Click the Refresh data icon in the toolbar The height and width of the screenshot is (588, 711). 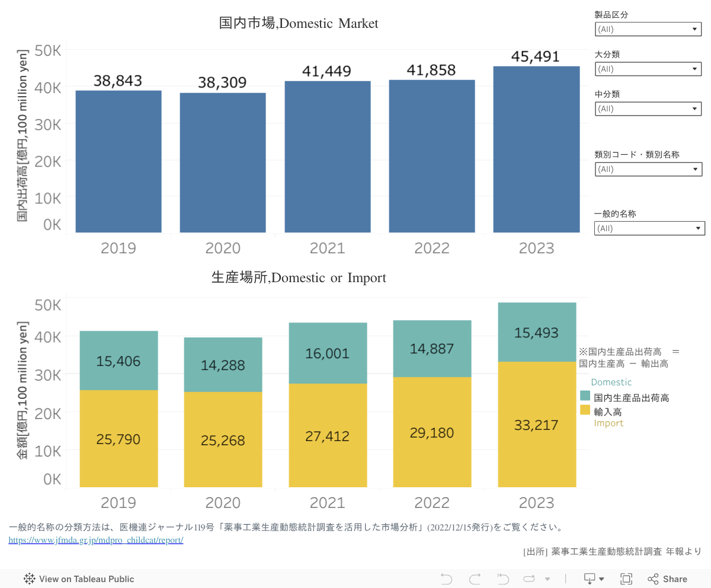tap(529, 579)
